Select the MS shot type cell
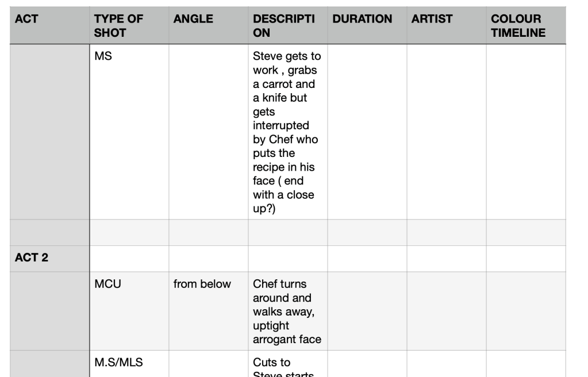This screenshot has width=588, height=377. 129,132
